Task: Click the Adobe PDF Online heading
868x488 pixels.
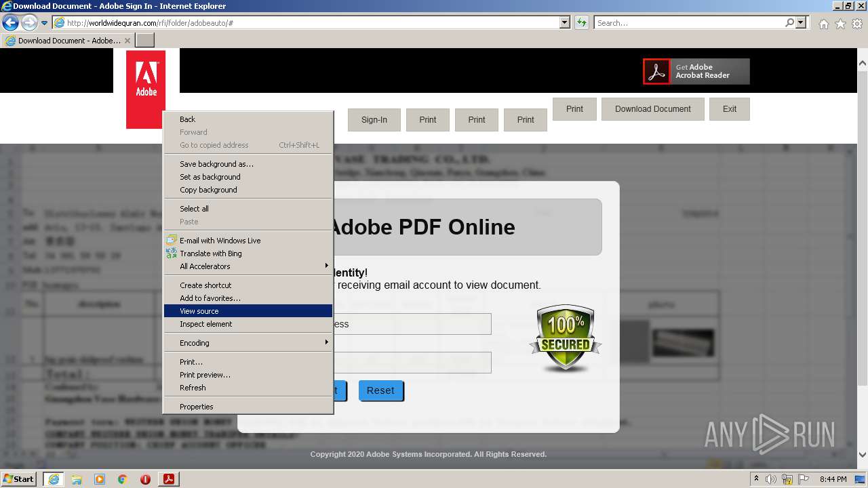Action: point(423,227)
